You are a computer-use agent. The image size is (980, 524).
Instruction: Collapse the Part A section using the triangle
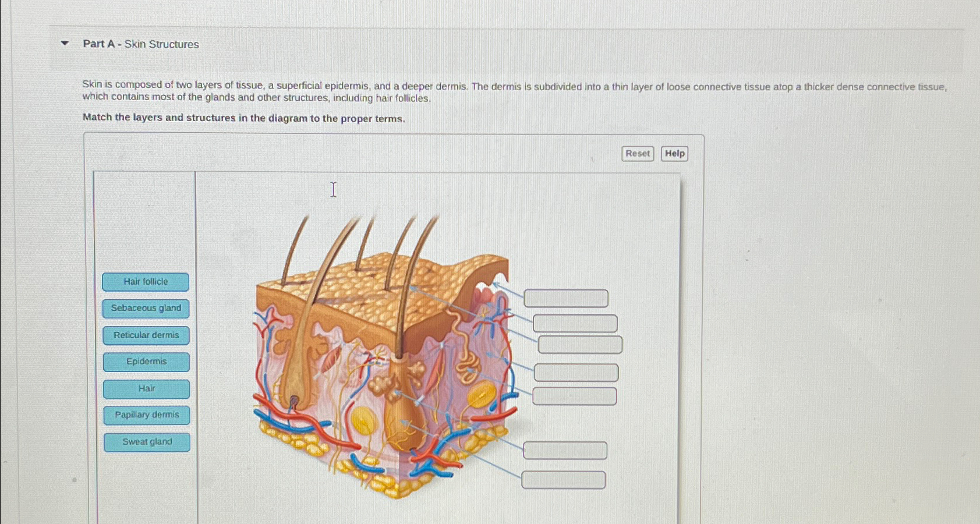tap(64, 43)
